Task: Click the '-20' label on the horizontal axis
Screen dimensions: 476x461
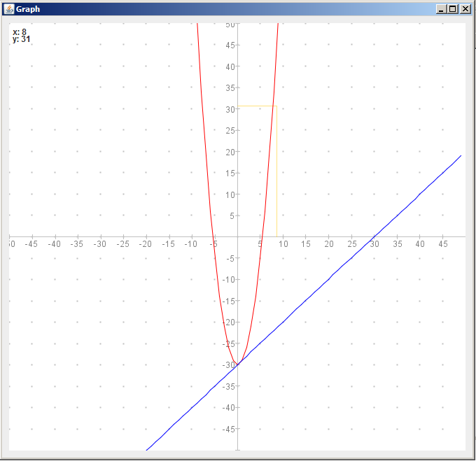Action: click(145, 244)
